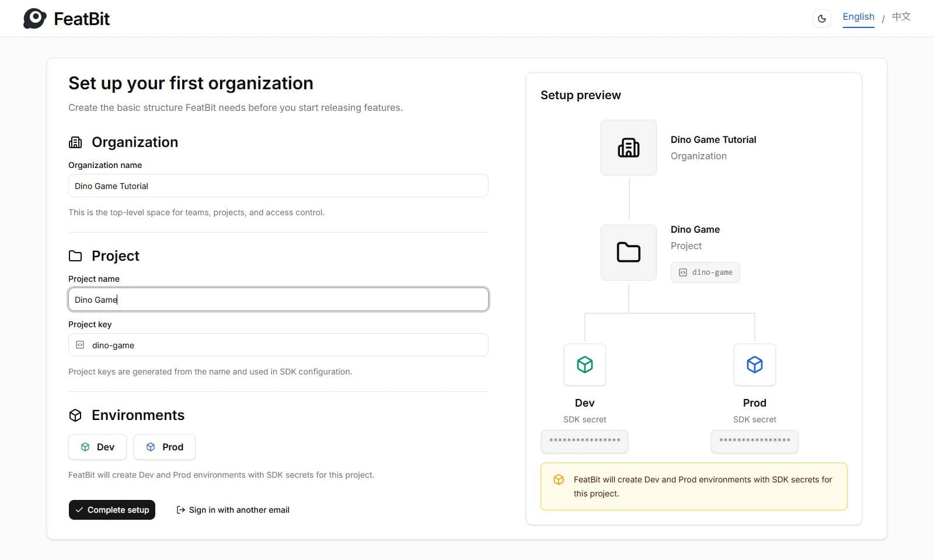Screen dimensions: 934x560
Task: Click the FeatBit logo icon
Action: pos(35,19)
